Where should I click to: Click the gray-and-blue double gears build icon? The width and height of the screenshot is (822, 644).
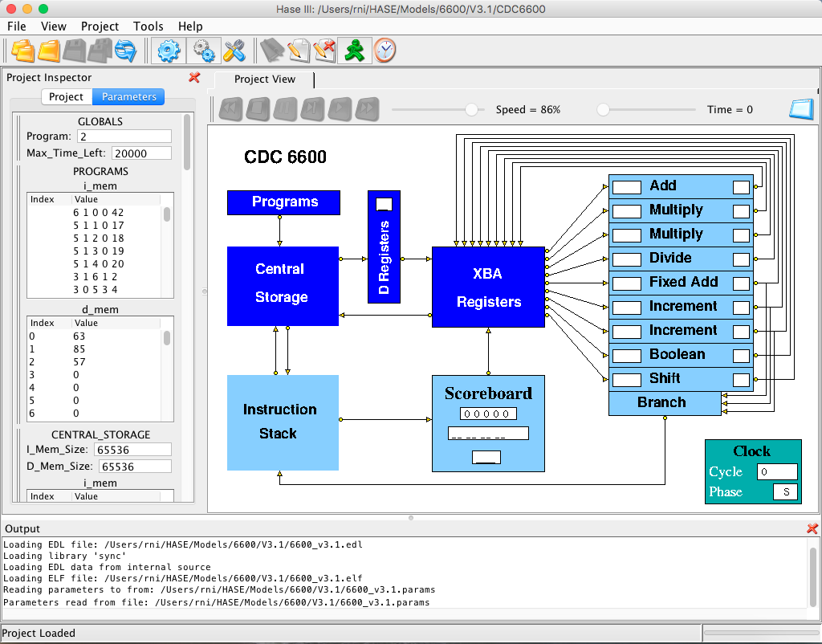point(203,51)
